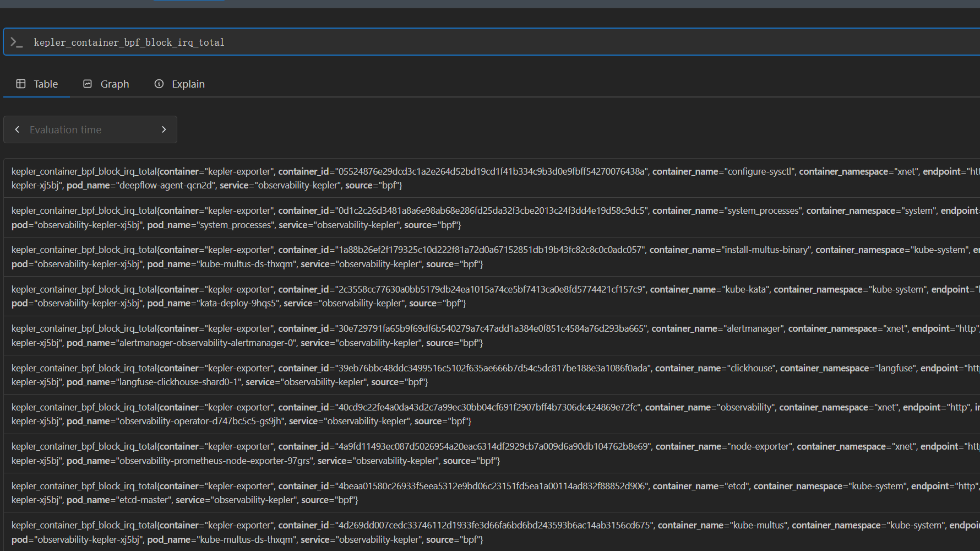Switch to the Table tab

click(x=37, y=84)
